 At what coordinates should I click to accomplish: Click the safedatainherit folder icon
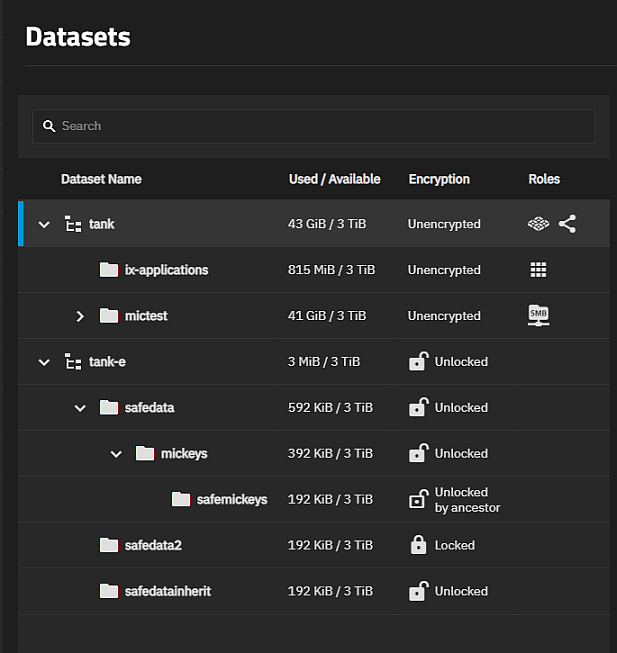(x=109, y=591)
